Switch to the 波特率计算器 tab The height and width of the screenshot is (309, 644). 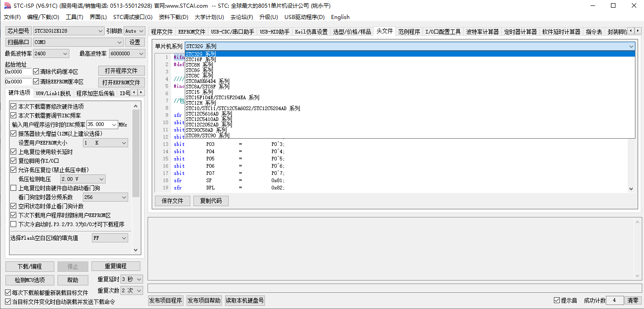pyautogui.click(x=482, y=32)
